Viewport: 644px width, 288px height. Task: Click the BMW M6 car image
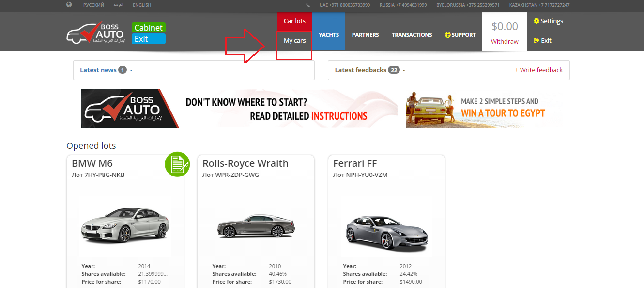click(x=125, y=226)
